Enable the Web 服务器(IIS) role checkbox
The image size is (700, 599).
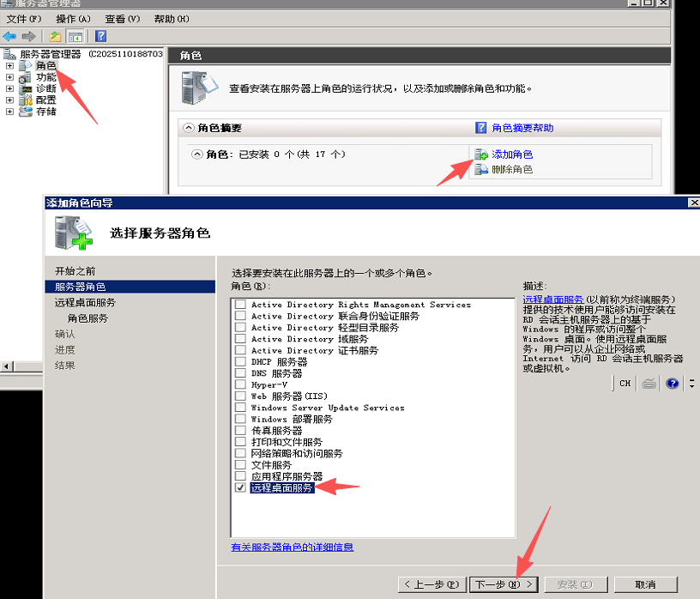(240, 396)
